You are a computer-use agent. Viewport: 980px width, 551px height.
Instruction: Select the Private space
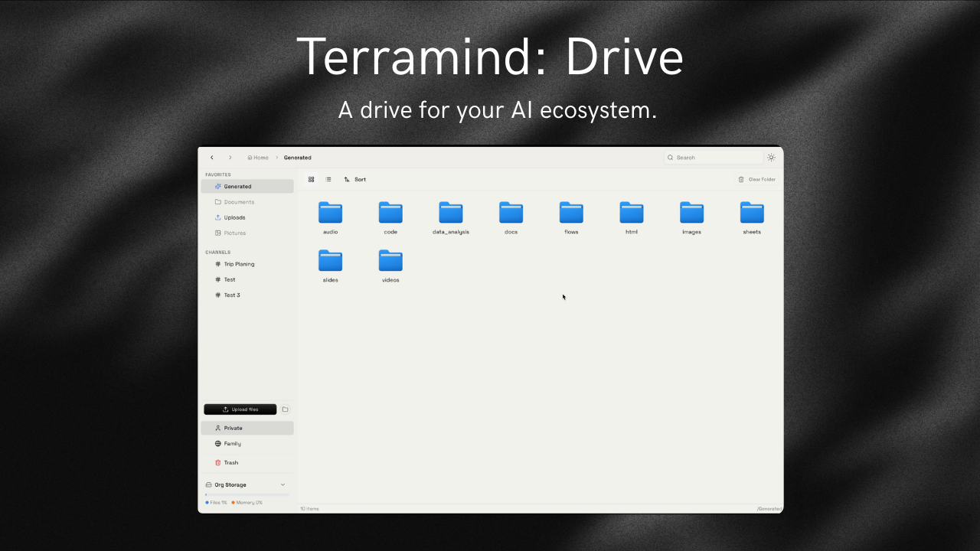(247, 428)
